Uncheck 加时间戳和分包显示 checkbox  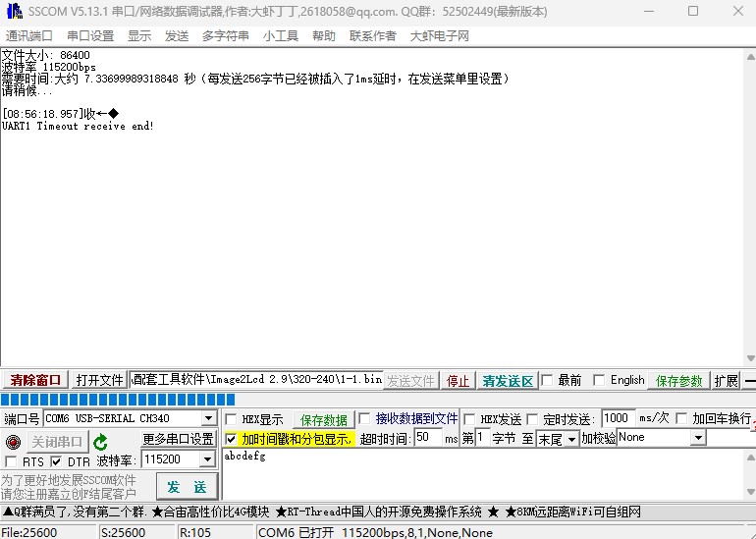(231, 439)
